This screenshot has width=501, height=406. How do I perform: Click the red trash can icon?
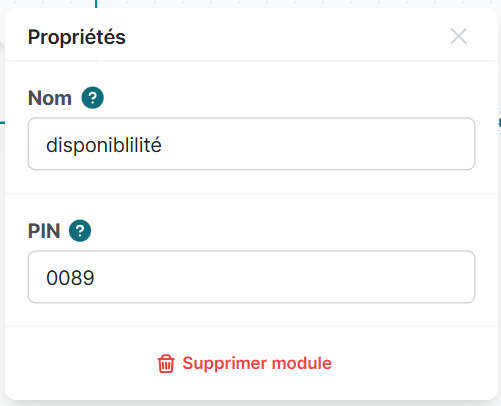click(x=166, y=363)
